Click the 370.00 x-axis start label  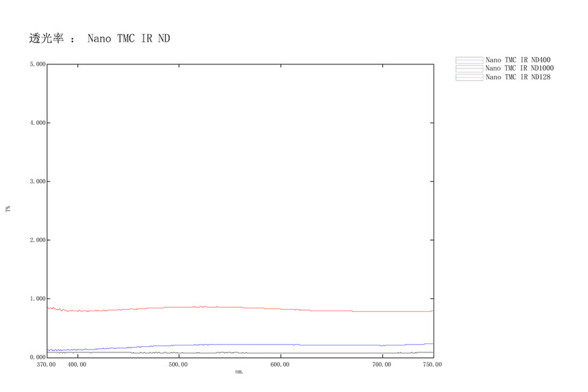click(x=47, y=365)
